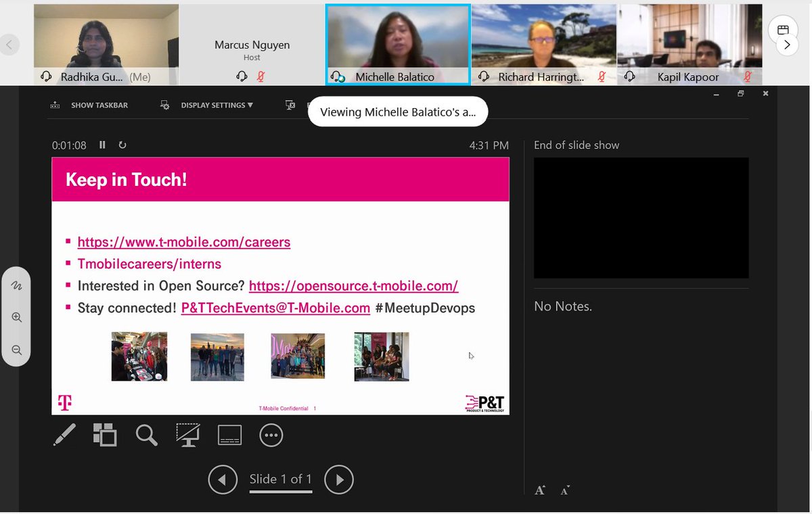Select Marcus Nguyen's host tile
Image resolution: width=812 pixels, height=514 pixels.
coord(252,45)
